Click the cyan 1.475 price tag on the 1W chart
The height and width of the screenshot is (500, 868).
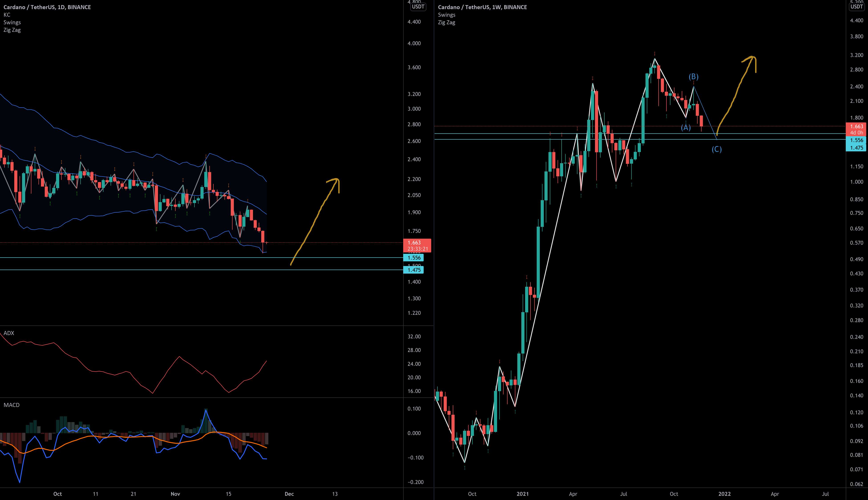856,148
